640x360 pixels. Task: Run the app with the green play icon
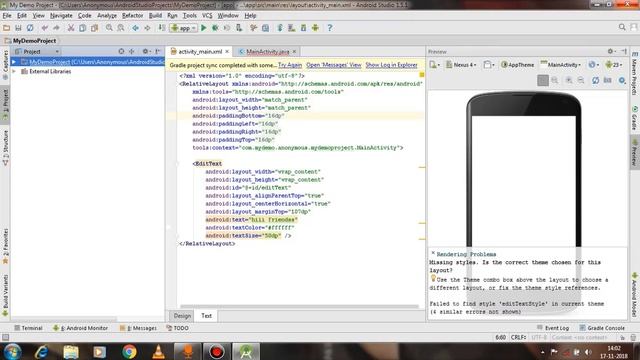tap(204, 28)
